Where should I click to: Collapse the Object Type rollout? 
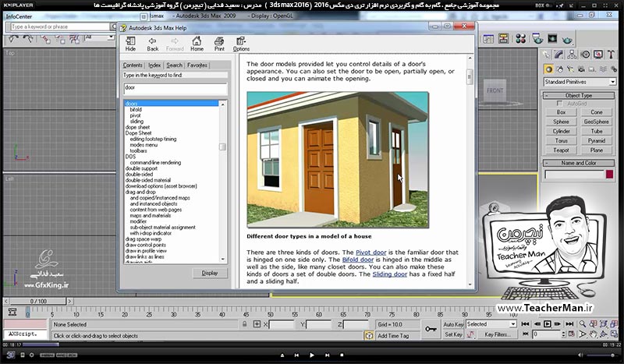tap(579, 95)
